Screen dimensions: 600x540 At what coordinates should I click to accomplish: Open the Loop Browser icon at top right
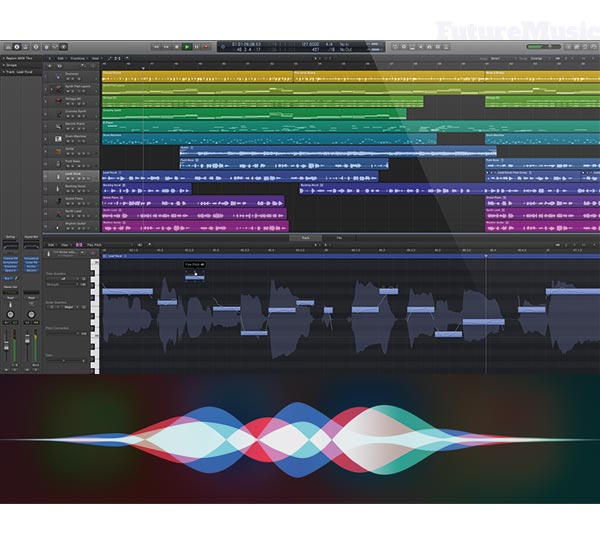click(x=585, y=47)
